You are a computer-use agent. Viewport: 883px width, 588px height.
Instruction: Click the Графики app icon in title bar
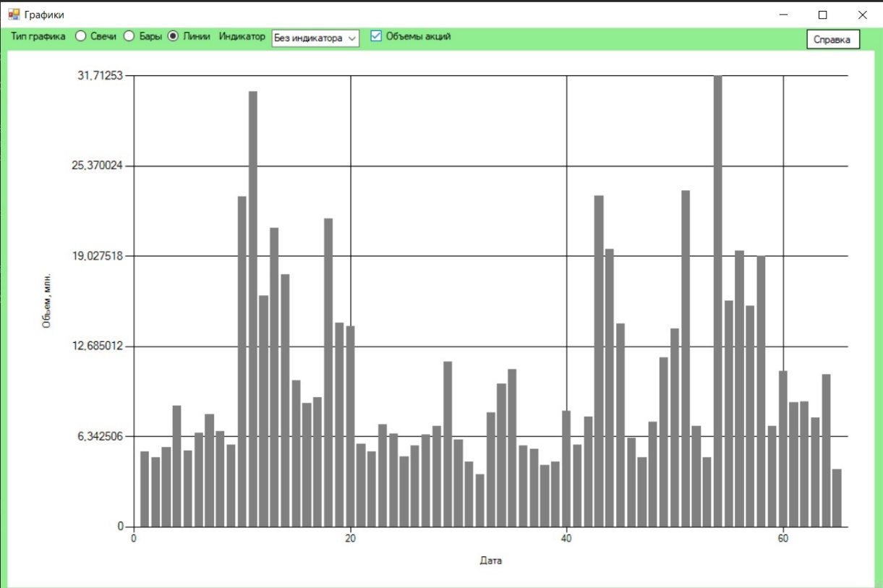(x=14, y=14)
